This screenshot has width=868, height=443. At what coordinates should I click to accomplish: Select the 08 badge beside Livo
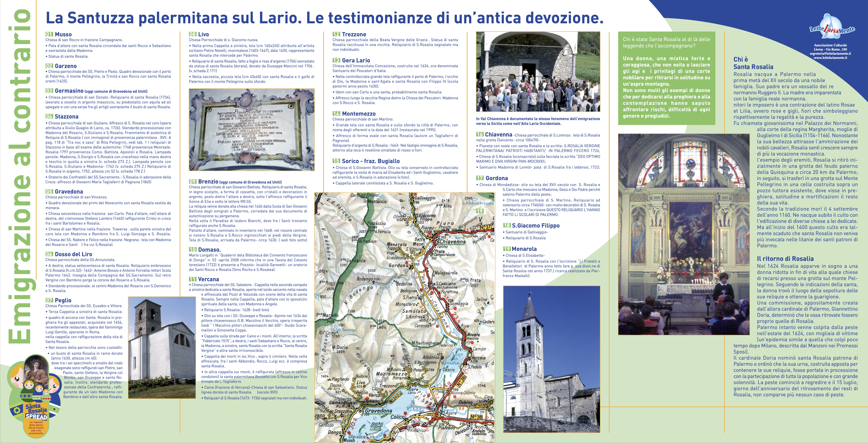pos(193,34)
